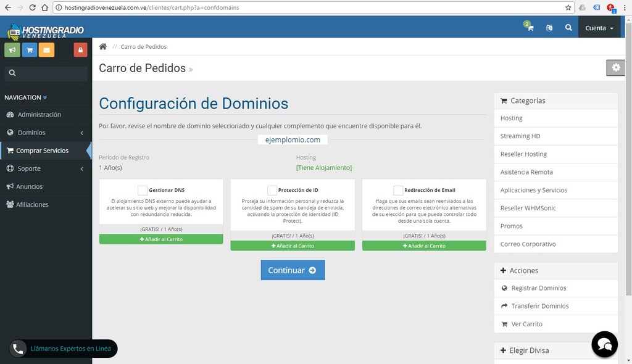This screenshot has height=364, width=632.
Task: Click the Continuar button
Action: tap(293, 270)
